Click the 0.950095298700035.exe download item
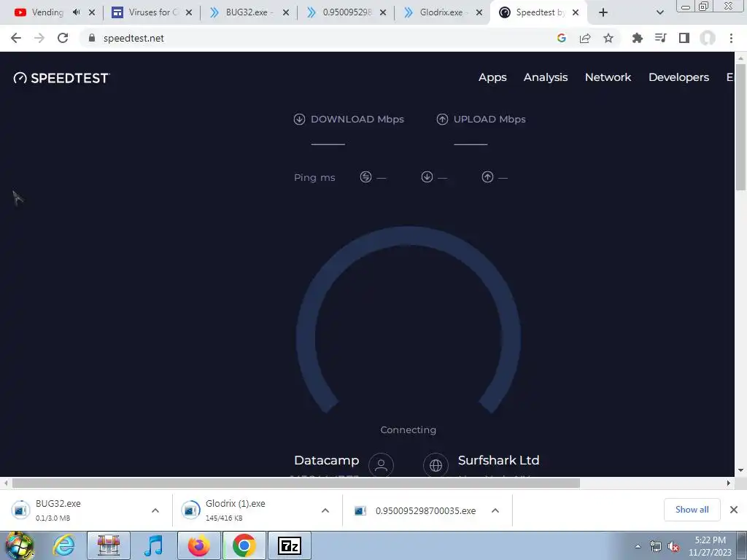Viewport: 747px width, 560px height. tap(427, 510)
